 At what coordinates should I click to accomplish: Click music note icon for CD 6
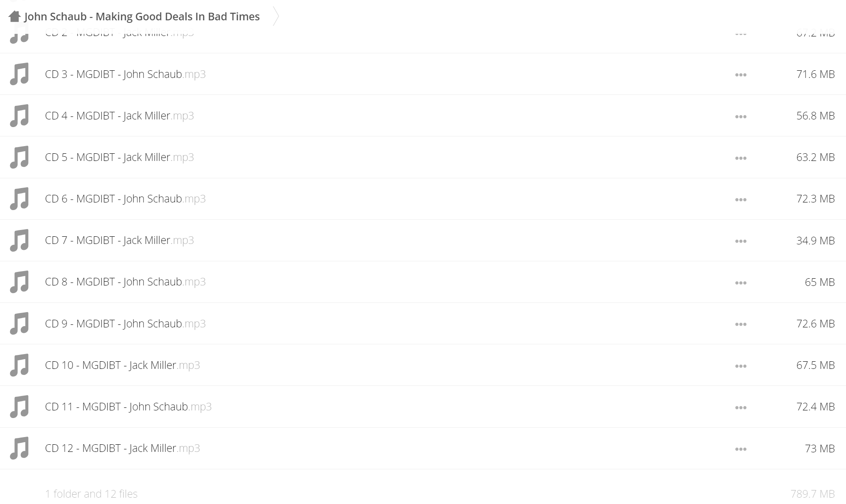19,199
